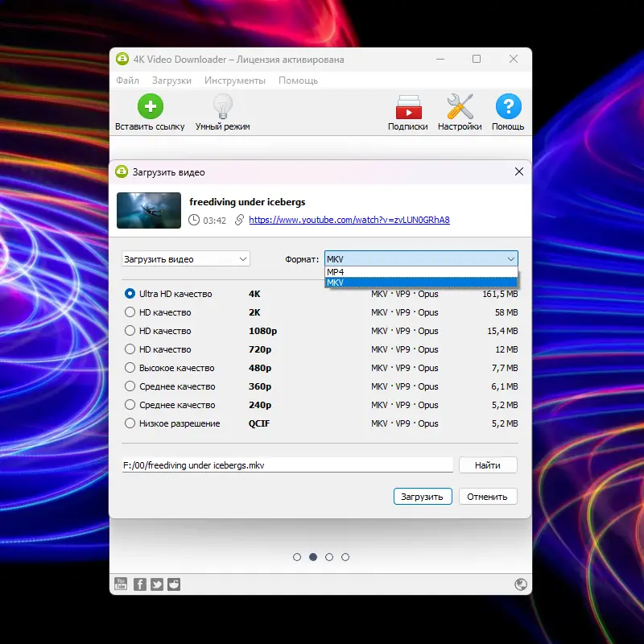Click the Загрузить download button
The height and width of the screenshot is (644, 644).
[x=423, y=497]
